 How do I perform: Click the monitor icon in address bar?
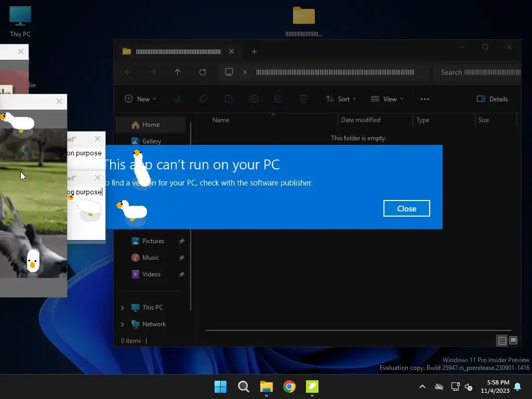[x=229, y=72]
